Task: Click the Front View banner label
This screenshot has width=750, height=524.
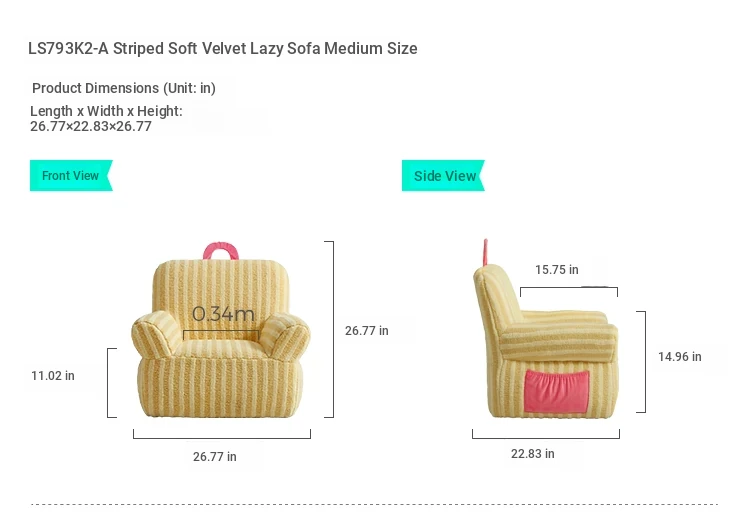Action: (x=71, y=175)
